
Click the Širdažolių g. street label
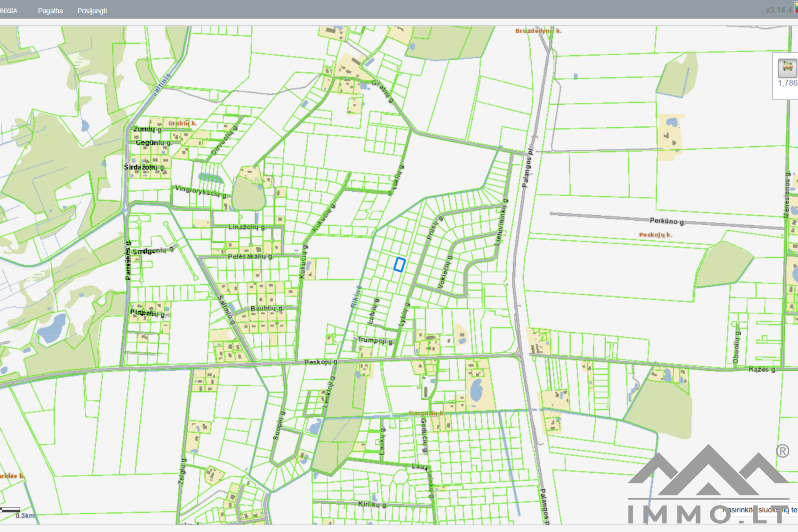point(144,167)
